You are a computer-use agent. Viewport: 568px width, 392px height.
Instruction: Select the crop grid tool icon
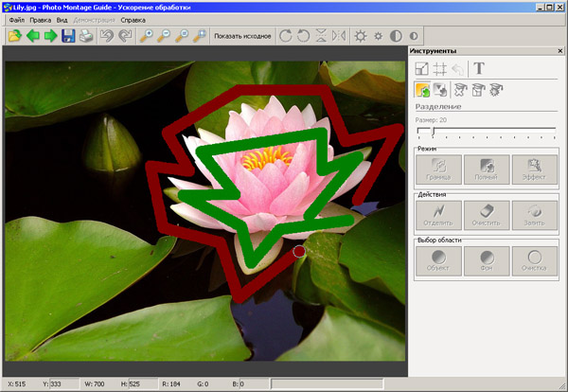(440, 68)
